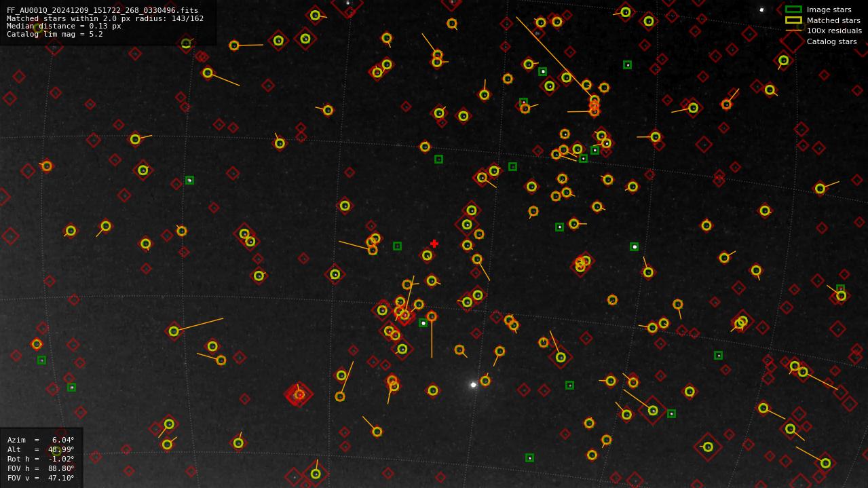Click the Rot h value -1.02°
This screenshot has width=868, height=488.
coord(61,459)
